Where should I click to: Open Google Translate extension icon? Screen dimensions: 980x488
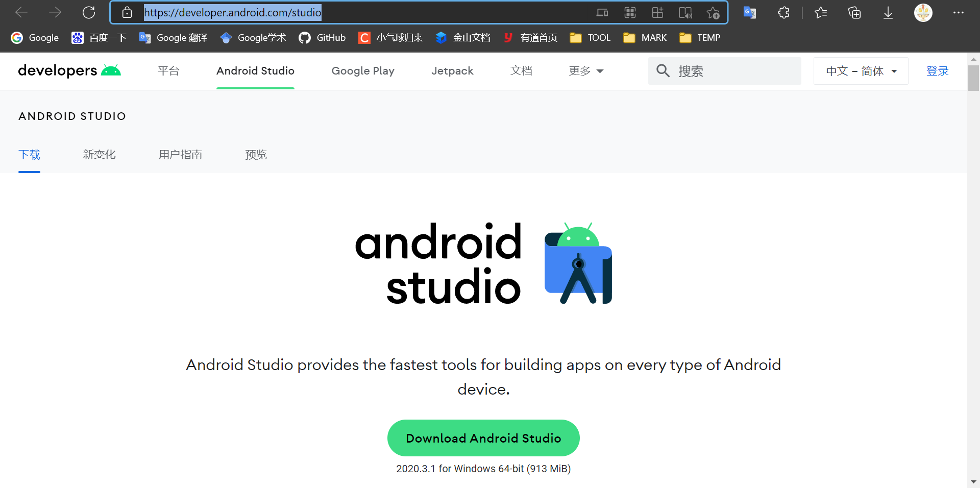click(750, 12)
